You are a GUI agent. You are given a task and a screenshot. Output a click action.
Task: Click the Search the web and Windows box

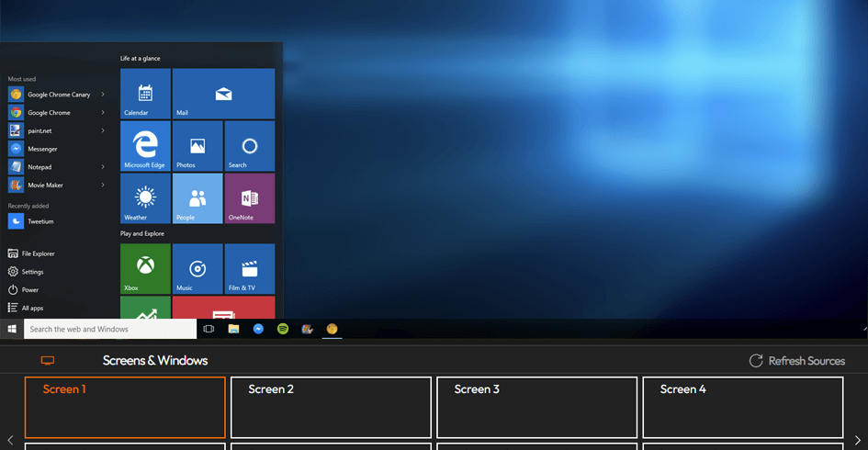[x=109, y=329]
